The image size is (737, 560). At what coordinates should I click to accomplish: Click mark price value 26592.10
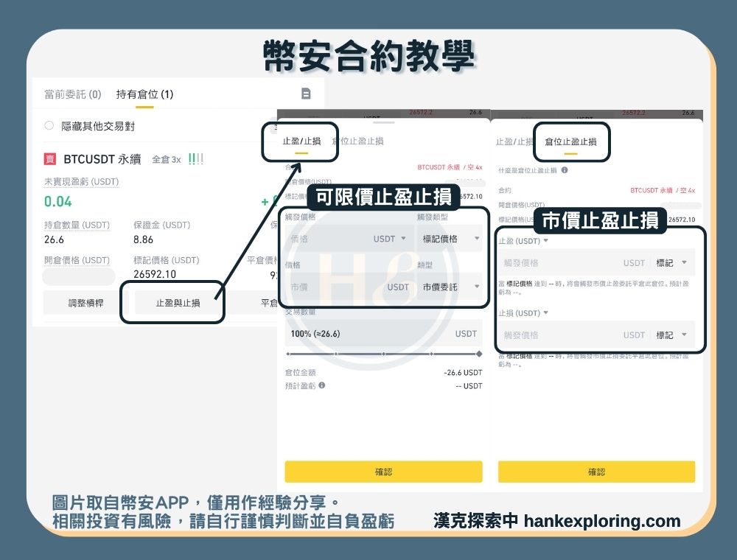click(x=155, y=273)
